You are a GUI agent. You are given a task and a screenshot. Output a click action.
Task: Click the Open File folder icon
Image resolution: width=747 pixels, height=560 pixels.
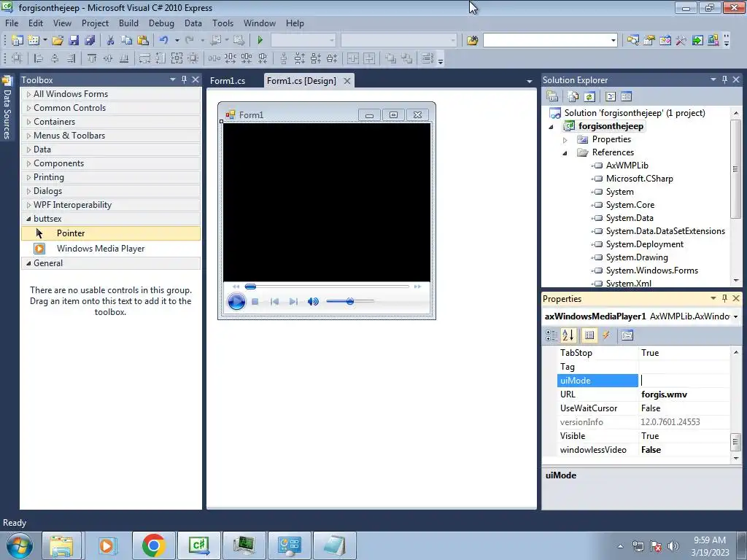click(58, 41)
